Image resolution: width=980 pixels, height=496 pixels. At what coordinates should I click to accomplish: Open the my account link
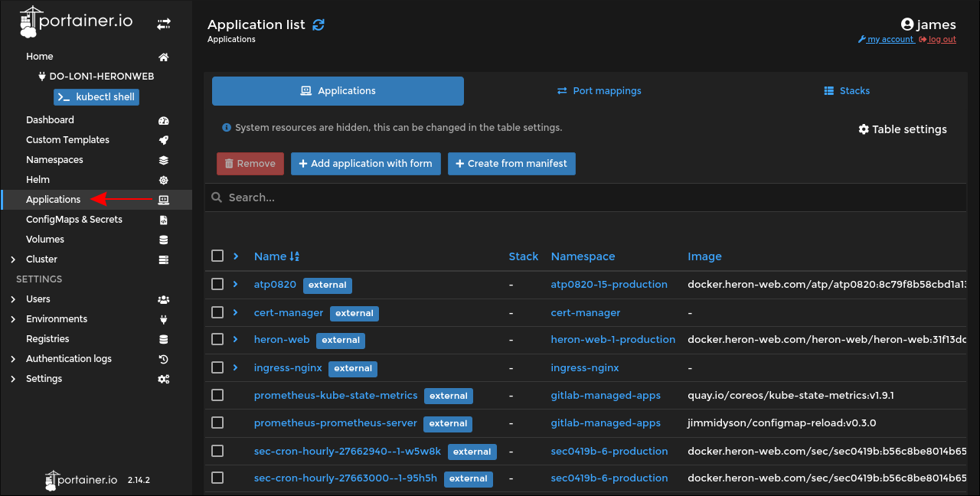(x=886, y=40)
